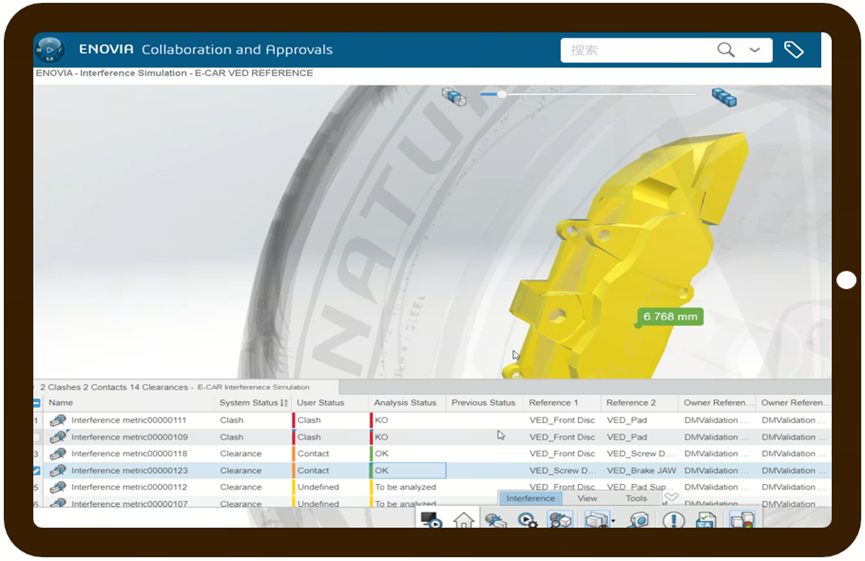Click the colored cubes icon in action bar
The height and width of the screenshot is (561, 865).
[742, 520]
